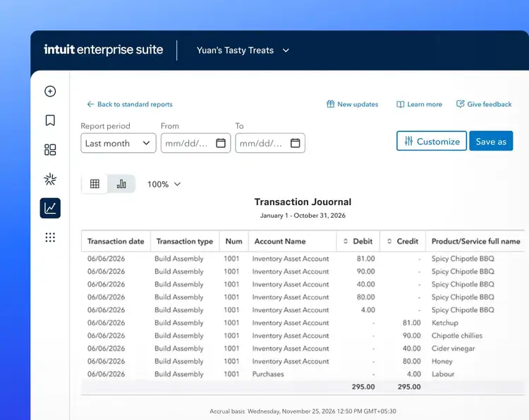Click Product/Service full name column header
The height and width of the screenshot is (420, 529).
pyautogui.click(x=475, y=241)
